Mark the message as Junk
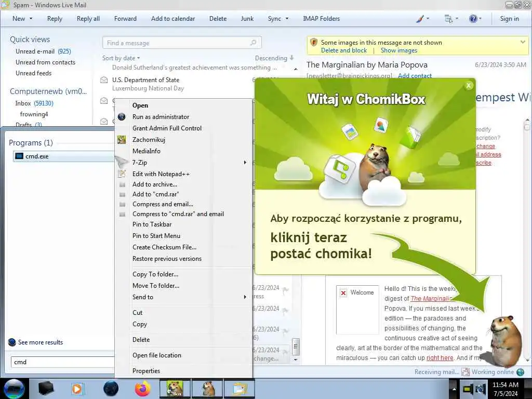This screenshot has width=532, height=399. click(x=247, y=19)
